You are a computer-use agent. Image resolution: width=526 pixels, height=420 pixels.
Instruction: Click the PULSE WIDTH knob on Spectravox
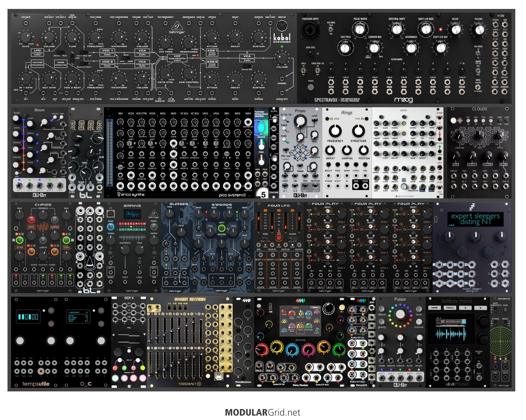360,30
